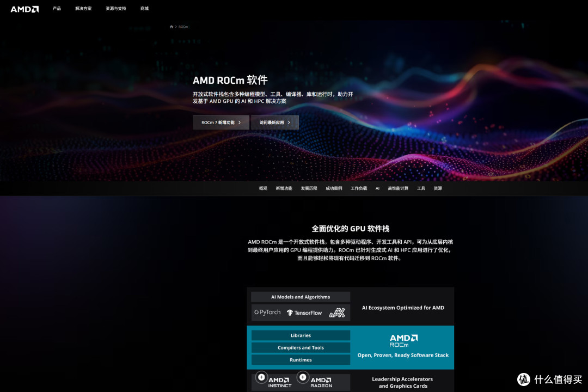Click the PyTorch logo

tap(267, 312)
